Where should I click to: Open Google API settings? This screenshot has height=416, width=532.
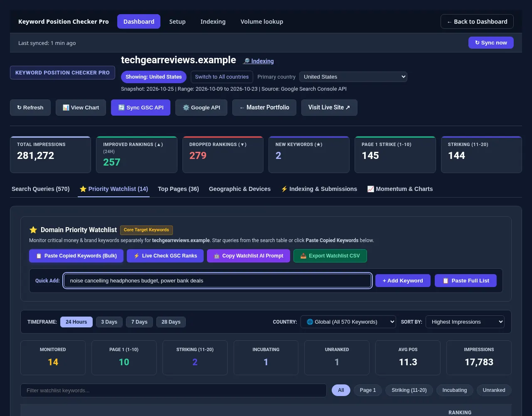click(201, 107)
